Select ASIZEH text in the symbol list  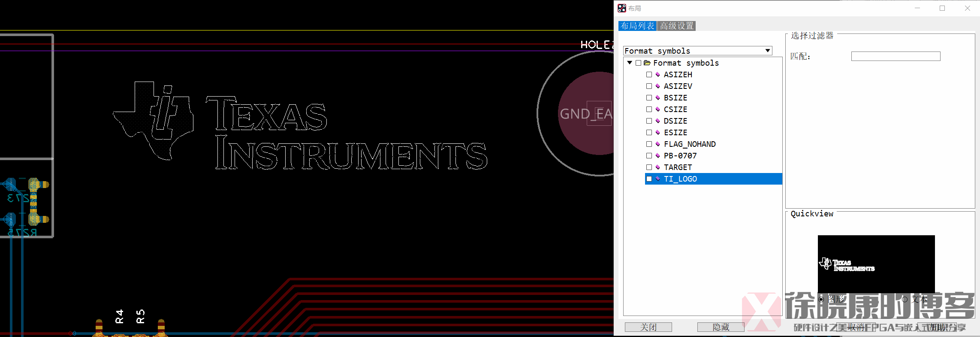pyautogui.click(x=678, y=75)
